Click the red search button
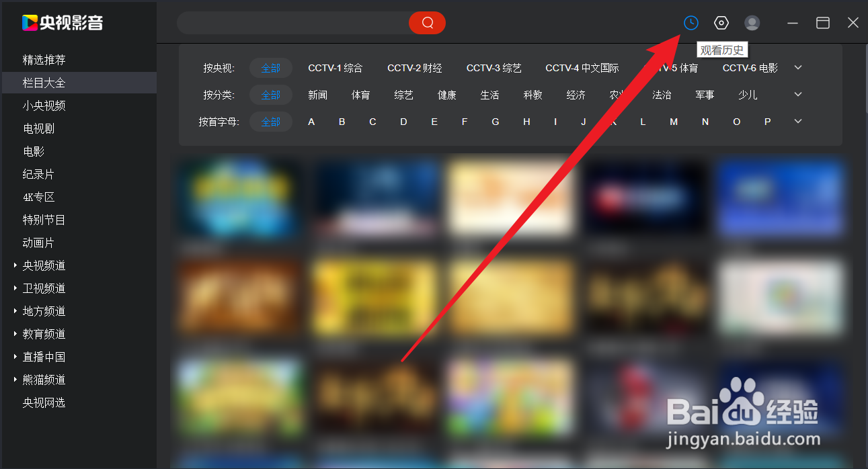The width and height of the screenshot is (868, 469). pos(428,23)
